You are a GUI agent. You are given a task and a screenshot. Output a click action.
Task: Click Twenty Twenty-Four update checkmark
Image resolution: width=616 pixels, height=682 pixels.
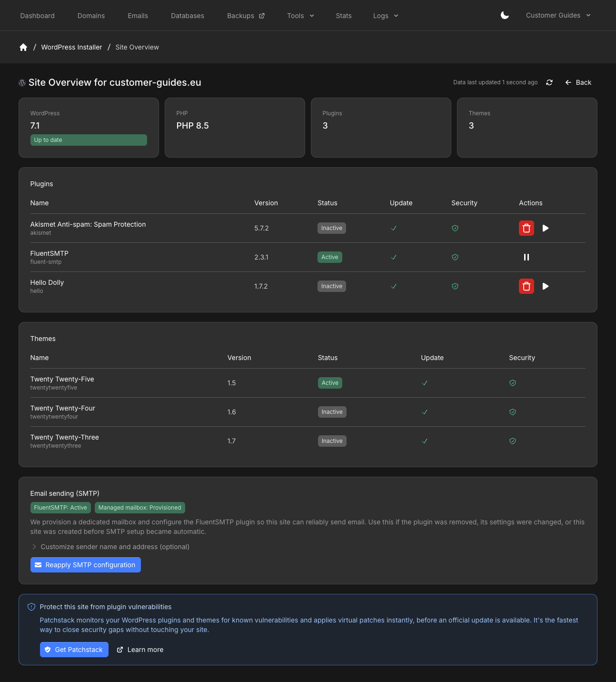[425, 412]
